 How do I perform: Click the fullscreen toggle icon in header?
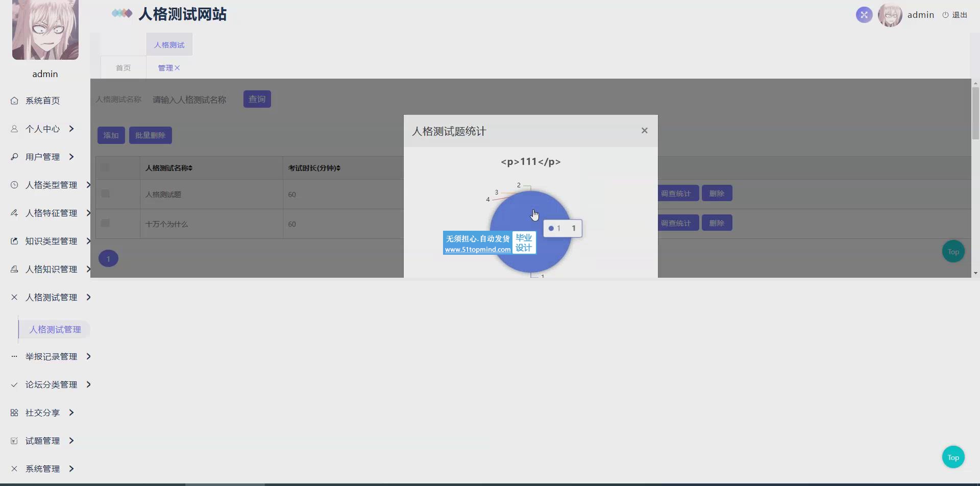864,15
